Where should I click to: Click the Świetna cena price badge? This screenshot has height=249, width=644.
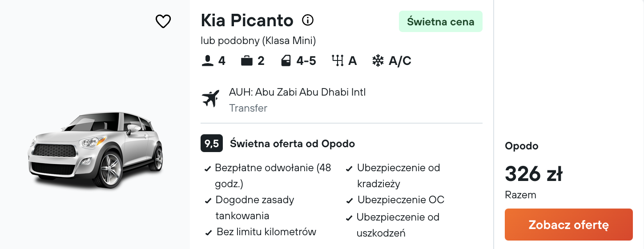click(441, 21)
